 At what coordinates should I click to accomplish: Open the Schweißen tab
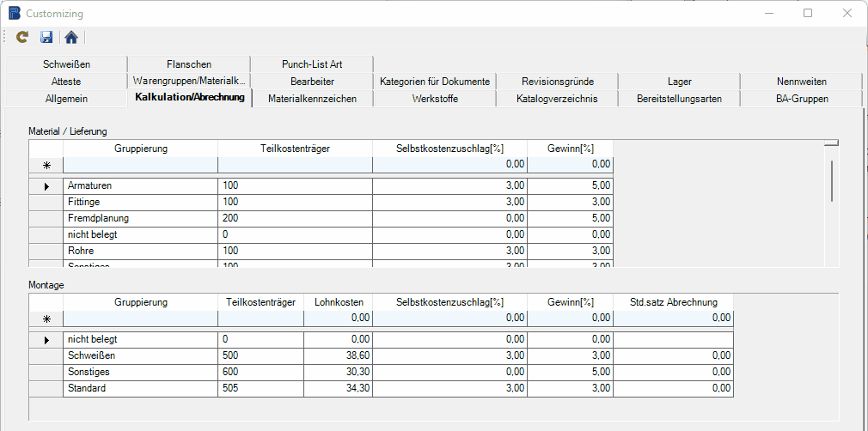pos(66,64)
